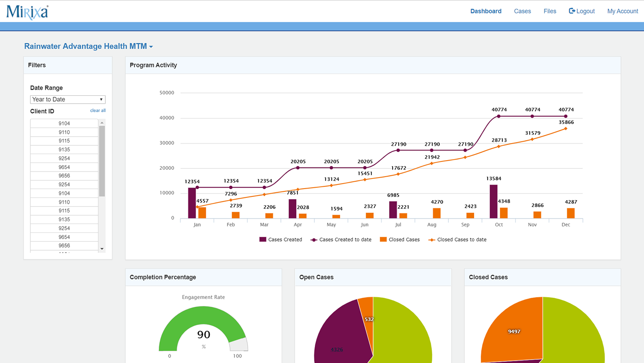Click the 7296 data label
The height and width of the screenshot is (363, 644).
click(x=231, y=194)
